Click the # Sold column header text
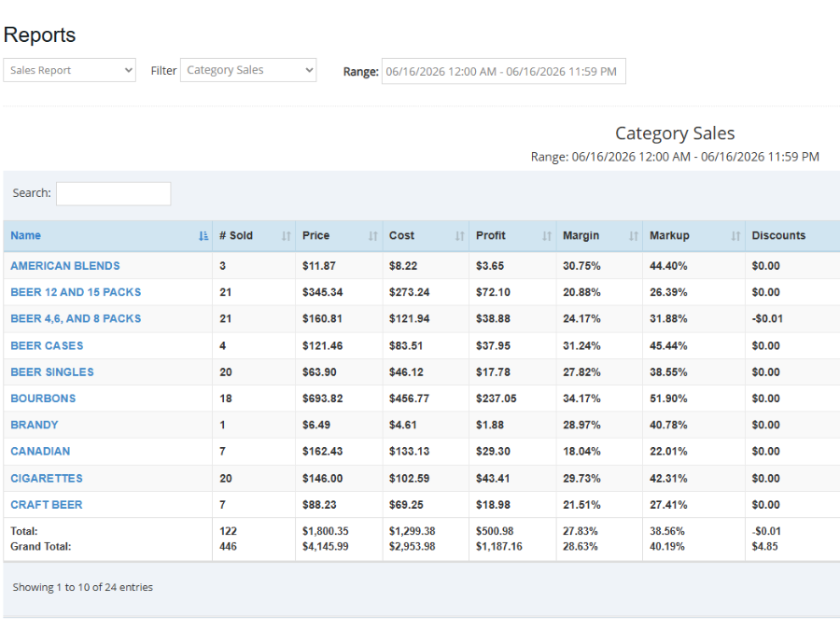 [236, 235]
